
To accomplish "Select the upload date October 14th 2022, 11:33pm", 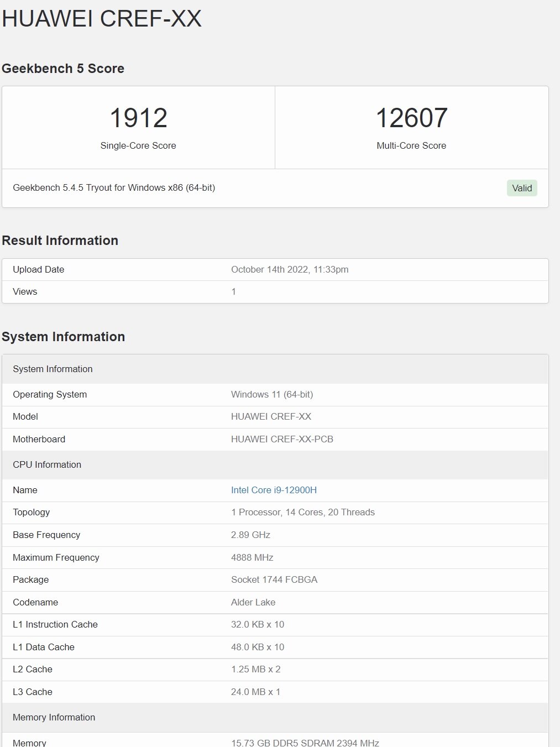I will coord(290,269).
